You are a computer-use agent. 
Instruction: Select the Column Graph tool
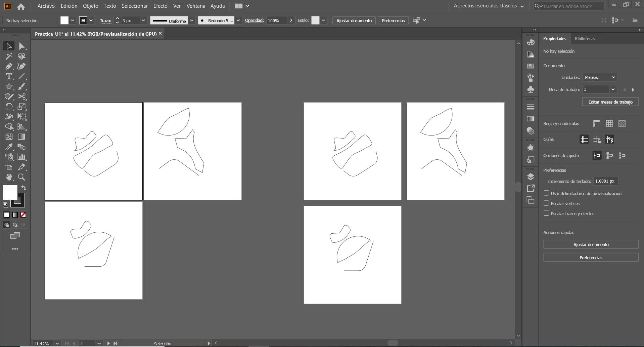coord(22,157)
